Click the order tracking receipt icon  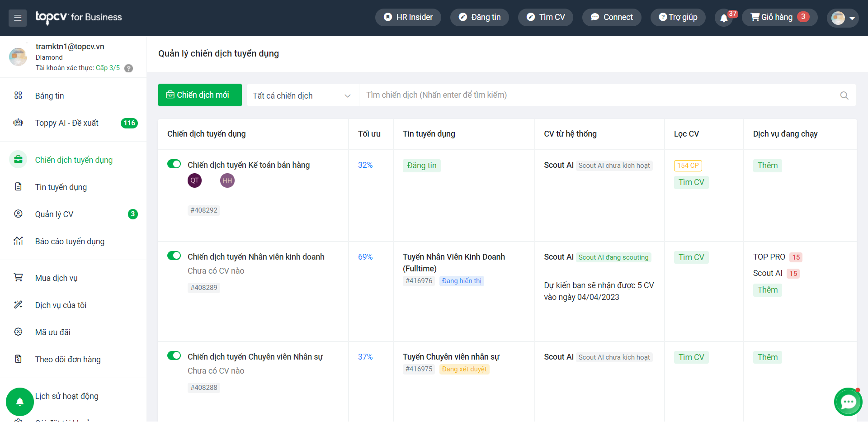(18, 359)
